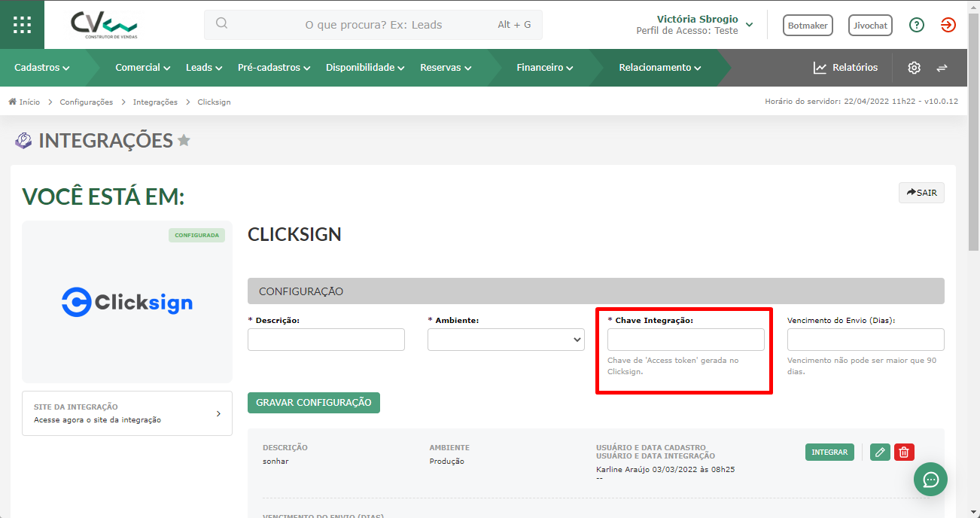Viewport: 980px width, 518px height.
Task: Click the Integrações puzzle icon
Action: coord(23,141)
